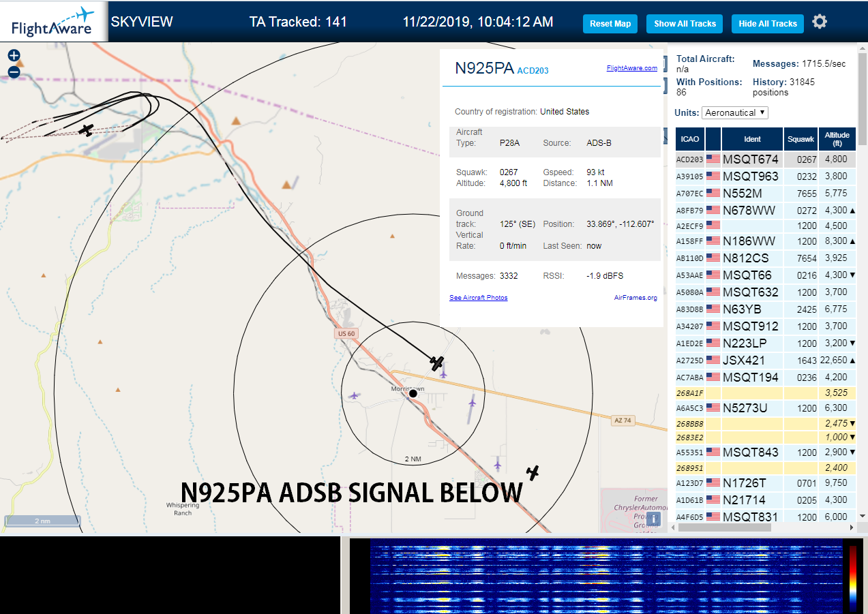This screenshot has height=614, width=868.
Task: Click the down arrow of the table scrollbar
Action: (862, 516)
